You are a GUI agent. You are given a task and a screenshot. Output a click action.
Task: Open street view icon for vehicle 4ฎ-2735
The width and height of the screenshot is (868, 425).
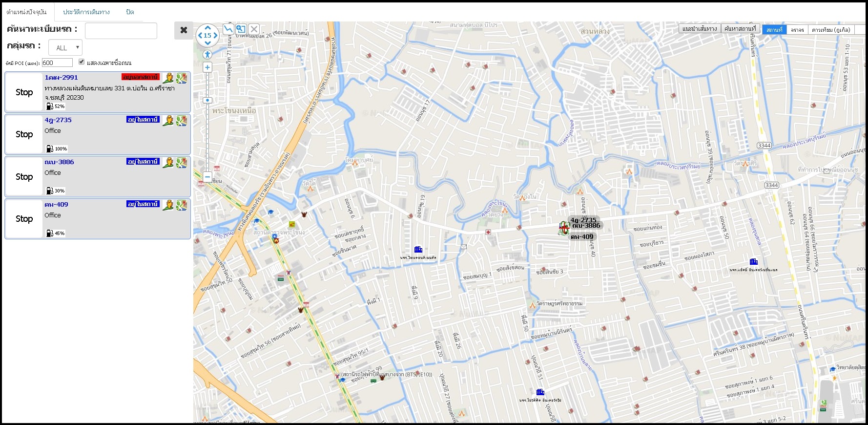168,121
